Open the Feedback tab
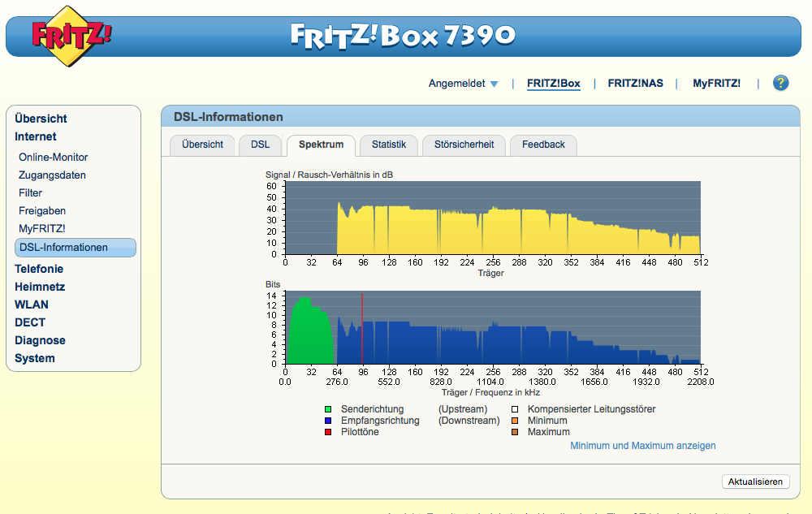The height and width of the screenshot is (514, 812). coord(543,145)
